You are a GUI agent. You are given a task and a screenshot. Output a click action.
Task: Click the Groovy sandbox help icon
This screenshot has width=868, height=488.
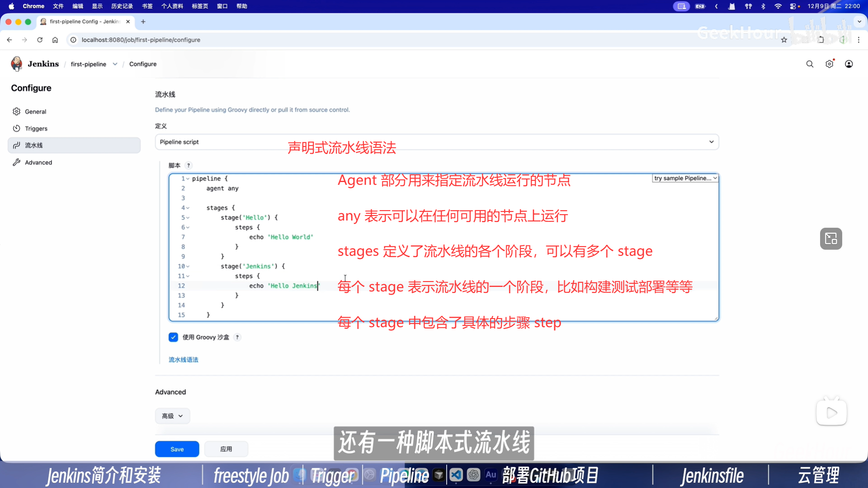coord(237,337)
